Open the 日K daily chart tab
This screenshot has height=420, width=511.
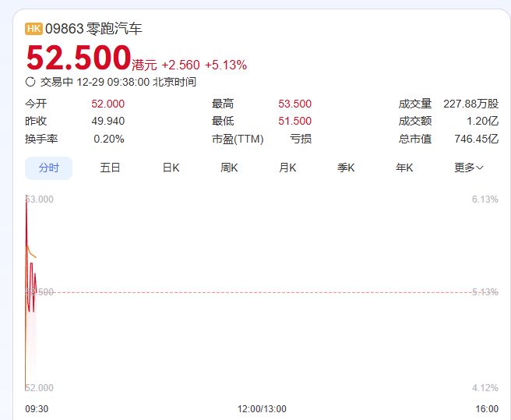171,168
